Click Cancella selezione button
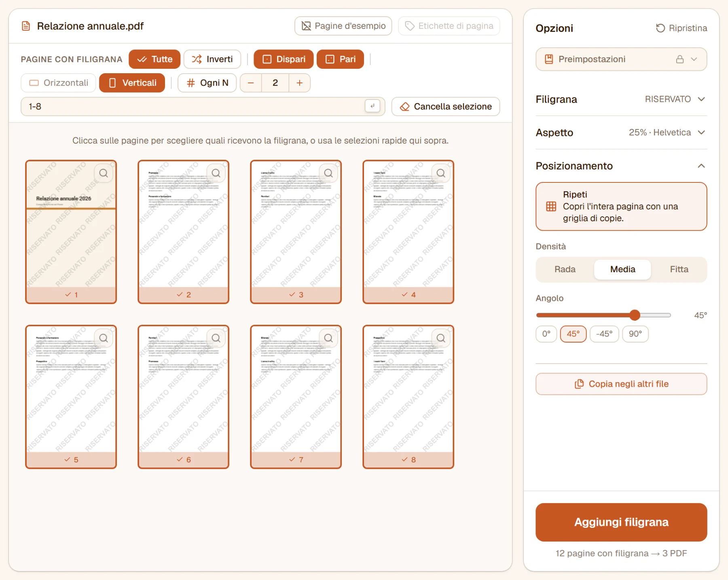The image size is (728, 580). click(446, 106)
